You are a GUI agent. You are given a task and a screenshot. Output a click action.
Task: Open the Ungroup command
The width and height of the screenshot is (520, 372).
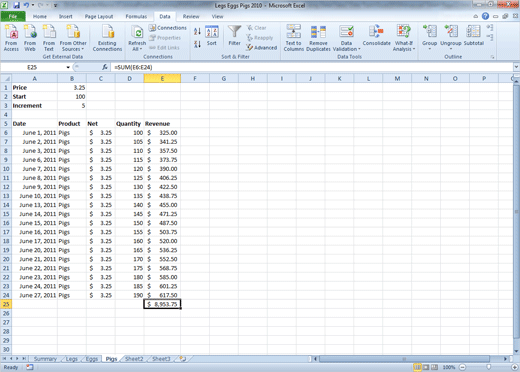pos(451,37)
